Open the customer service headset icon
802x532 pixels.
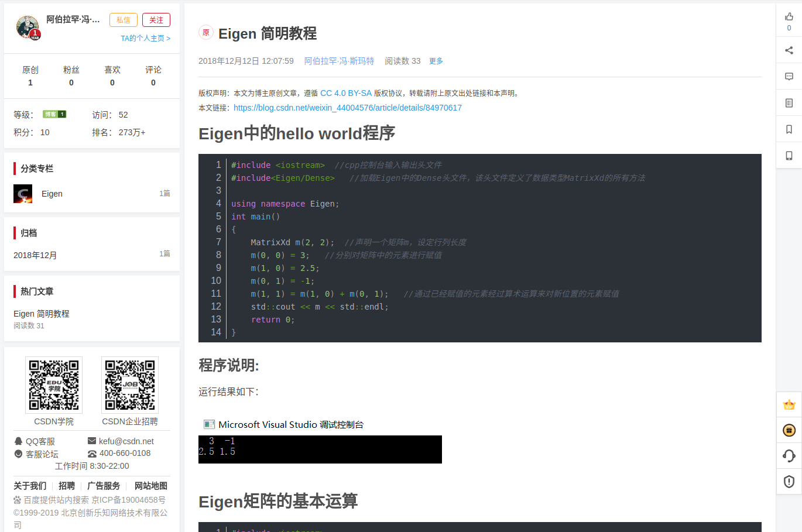[789, 456]
